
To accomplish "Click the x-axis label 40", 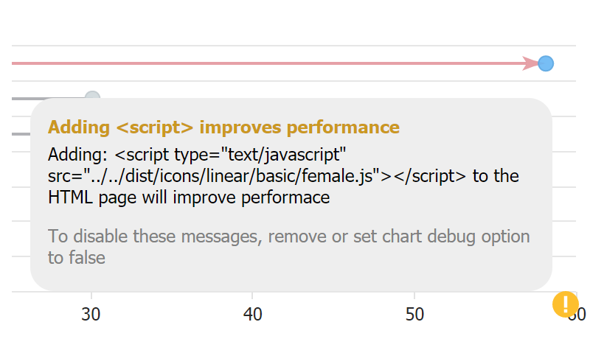I will 252,314.
